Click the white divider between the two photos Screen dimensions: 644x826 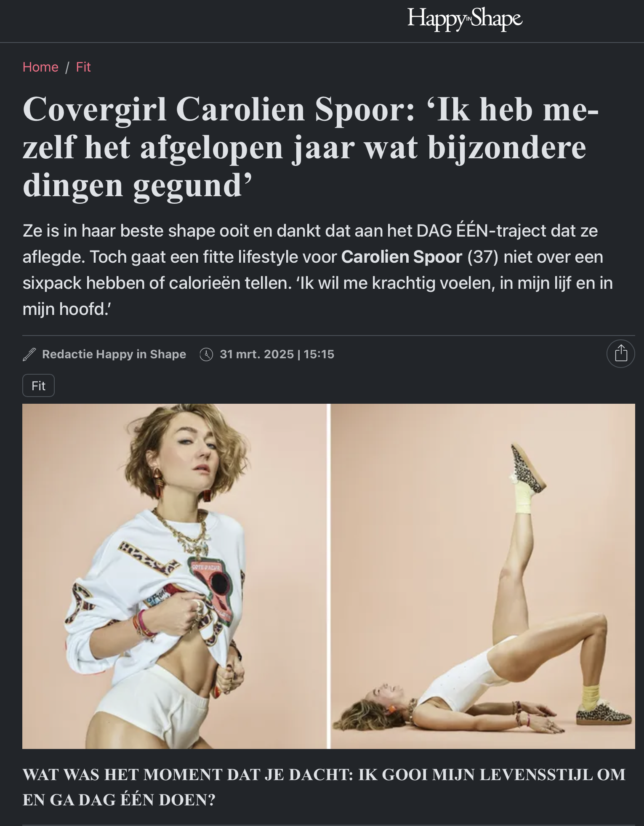(329, 576)
